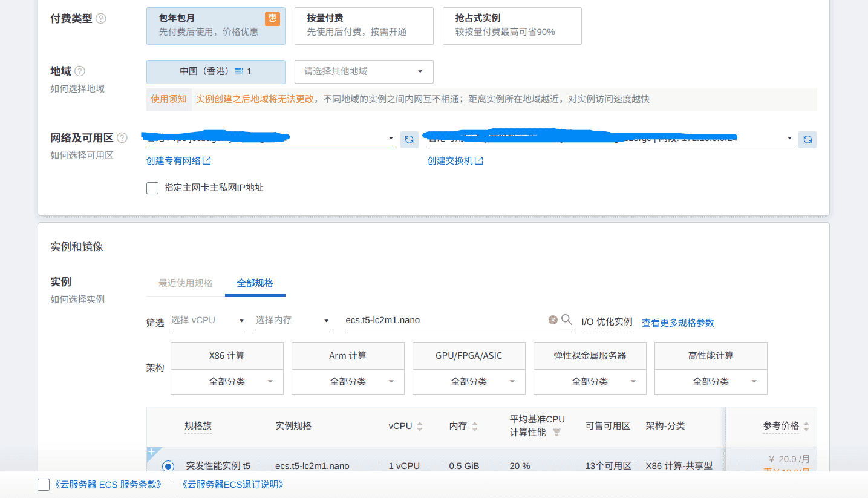Open the 创建专有网络 link
868x498 pixels.
(x=178, y=161)
